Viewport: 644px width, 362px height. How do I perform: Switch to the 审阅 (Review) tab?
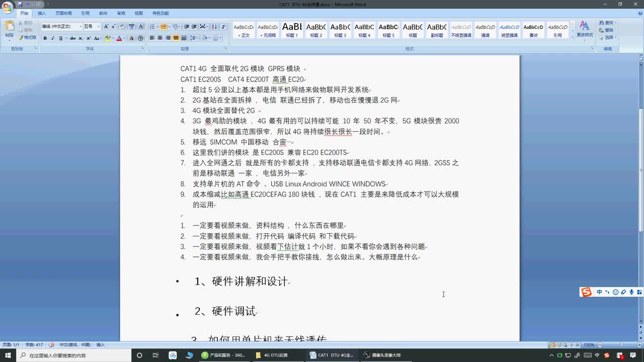(121, 13)
